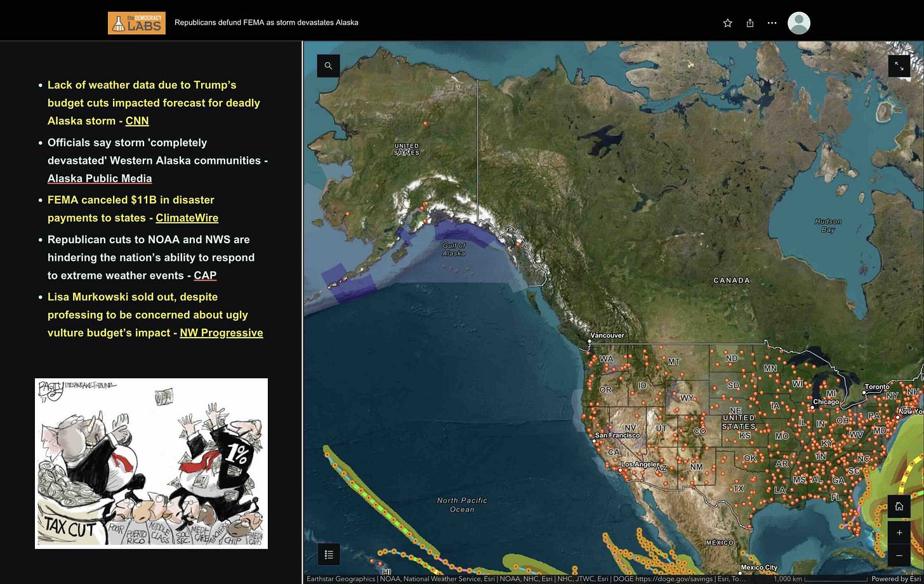Viewport: 924px width, 584px height.
Task: Click the TX state label
Action: pyautogui.click(x=738, y=489)
